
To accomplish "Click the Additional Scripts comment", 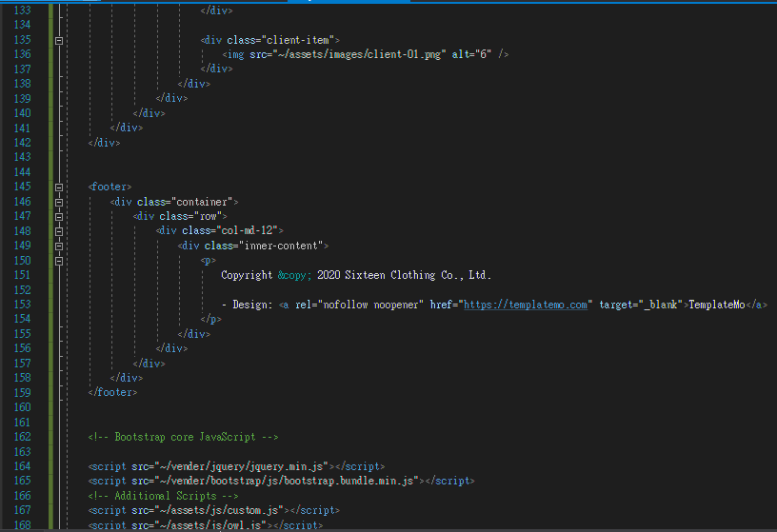I will tap(163, 495).
